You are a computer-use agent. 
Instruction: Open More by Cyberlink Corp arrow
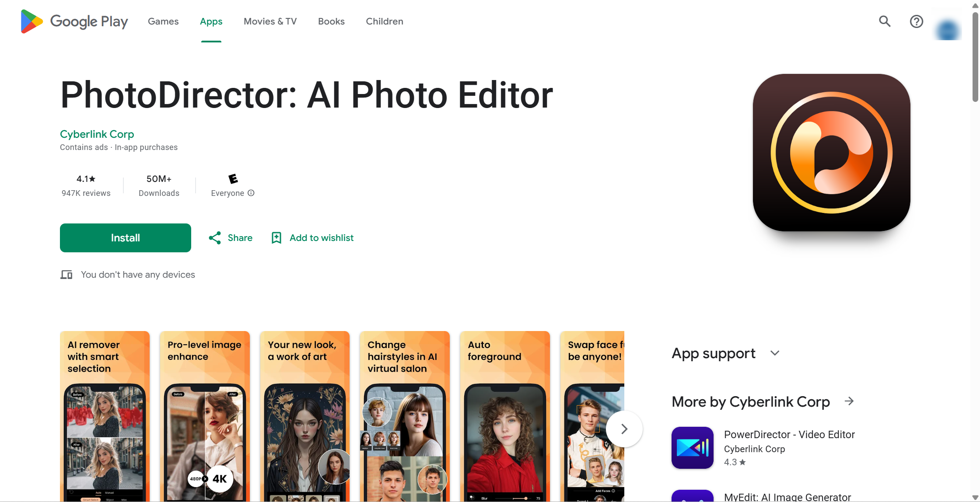[849, 401]
